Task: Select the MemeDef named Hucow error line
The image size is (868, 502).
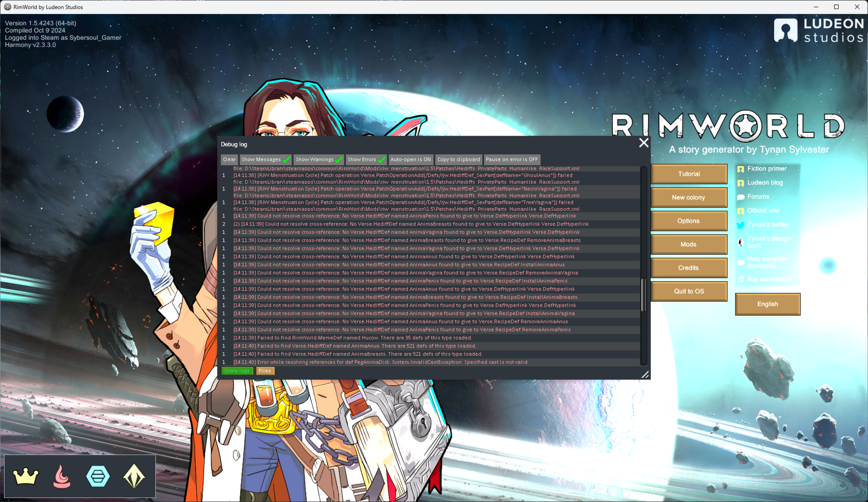Action: point(430,338)
